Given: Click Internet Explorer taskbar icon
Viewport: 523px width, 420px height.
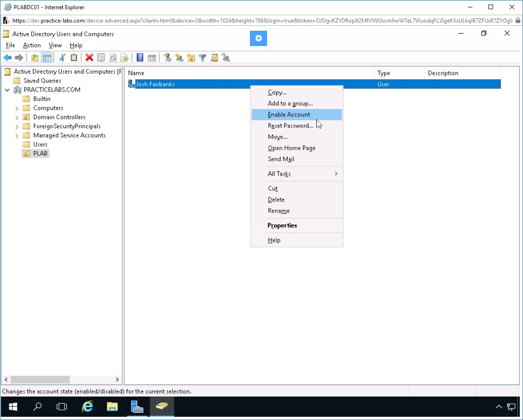Looking at the screenshot, I should (87, 406).
